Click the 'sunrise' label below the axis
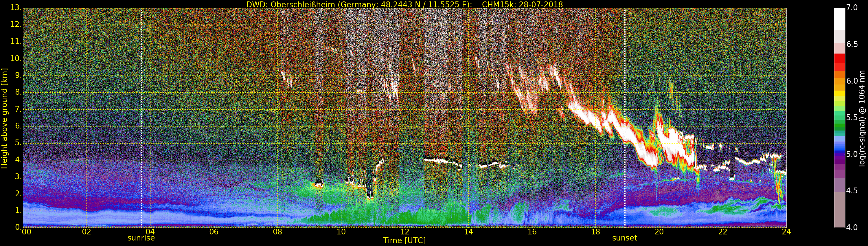868x246 pixels. (x=141, y=238)
